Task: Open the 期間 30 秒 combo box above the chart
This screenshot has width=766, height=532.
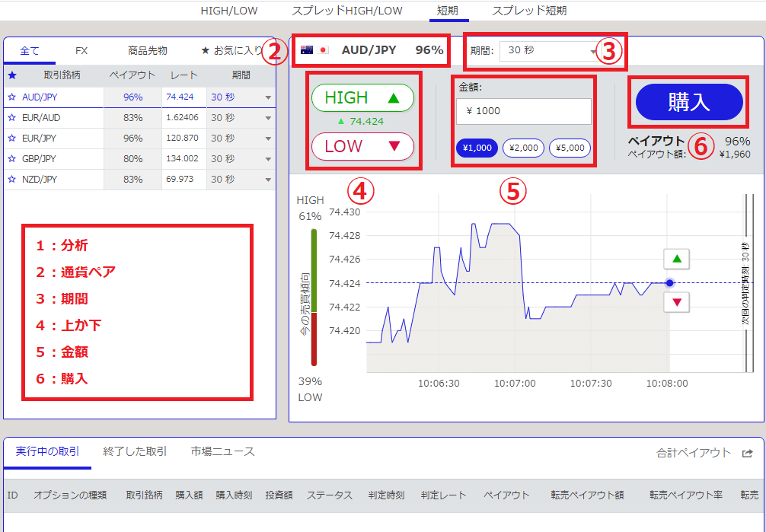Action: [x=548, y=50]
